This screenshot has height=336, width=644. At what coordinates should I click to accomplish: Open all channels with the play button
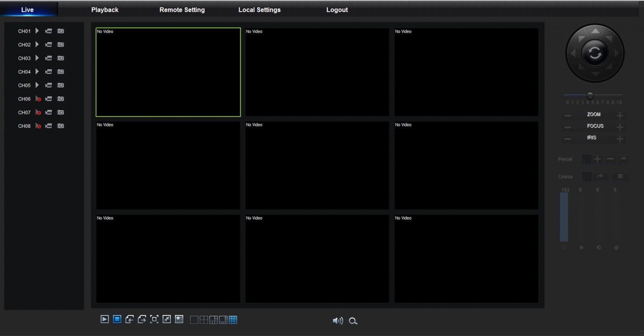point(105,320)
